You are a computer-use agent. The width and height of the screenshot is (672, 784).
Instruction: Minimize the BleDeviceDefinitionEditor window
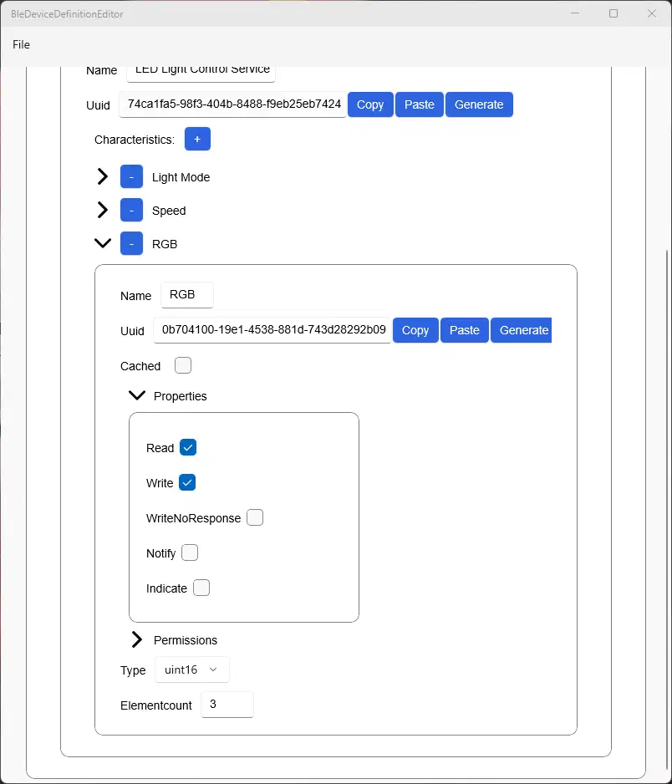575,13
